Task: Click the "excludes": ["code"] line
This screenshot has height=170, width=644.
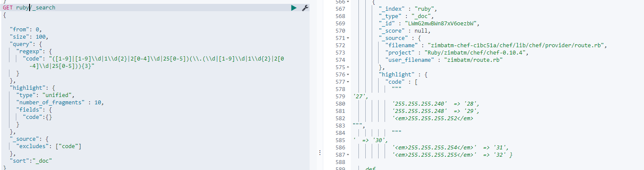Action: (48, 146)
